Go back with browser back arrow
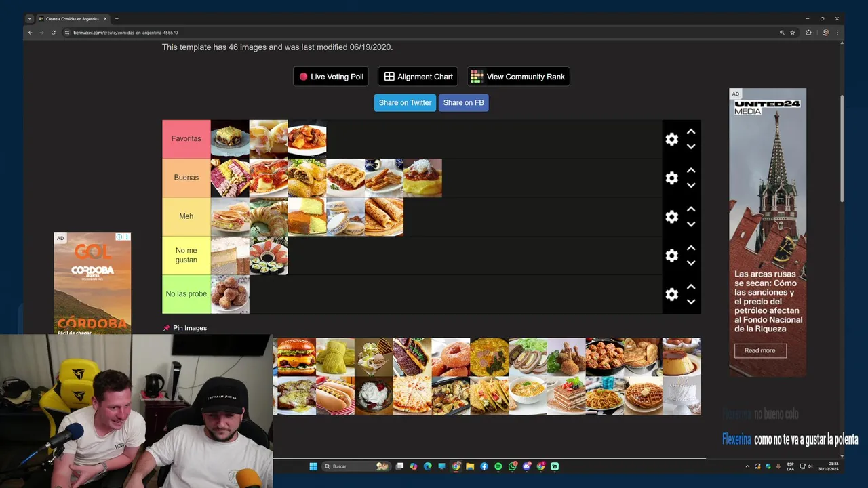 click(x=30, y=33)
